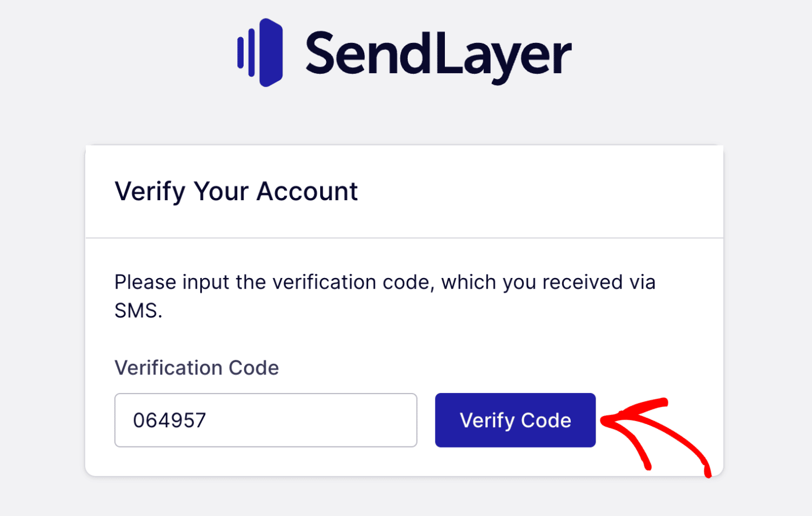Viewport: 812px width, 516px height.
Task: Click the Verify Your Account heading
Action: 236,190
